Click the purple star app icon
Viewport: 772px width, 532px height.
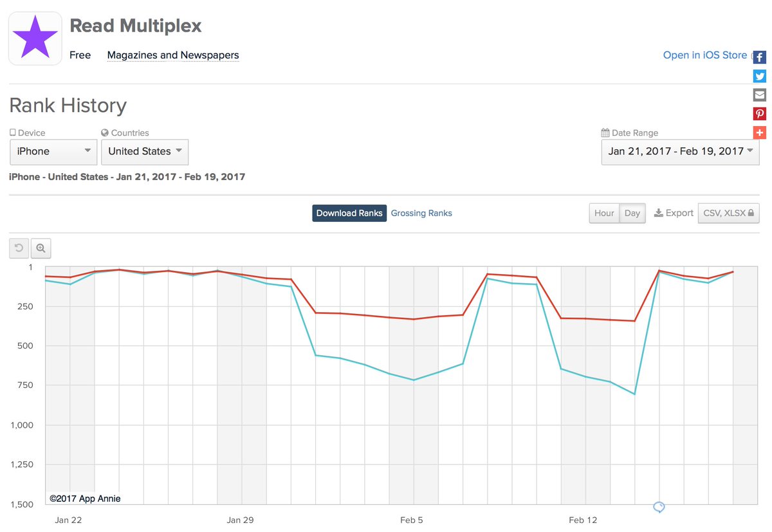coord(35,38)
